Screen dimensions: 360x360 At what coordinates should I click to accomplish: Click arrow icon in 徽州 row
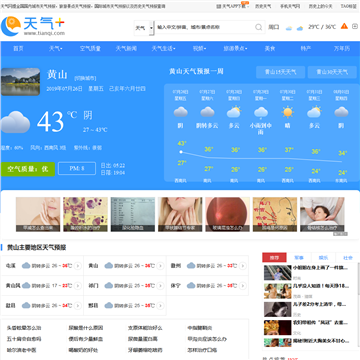click(243, 266)
